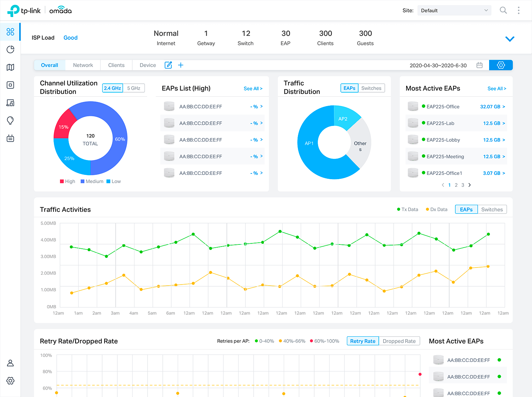Image resolution: width=532 pixels, height=397 pixels.
Task: Select the Clients tab
Action: tap(116, 65)
